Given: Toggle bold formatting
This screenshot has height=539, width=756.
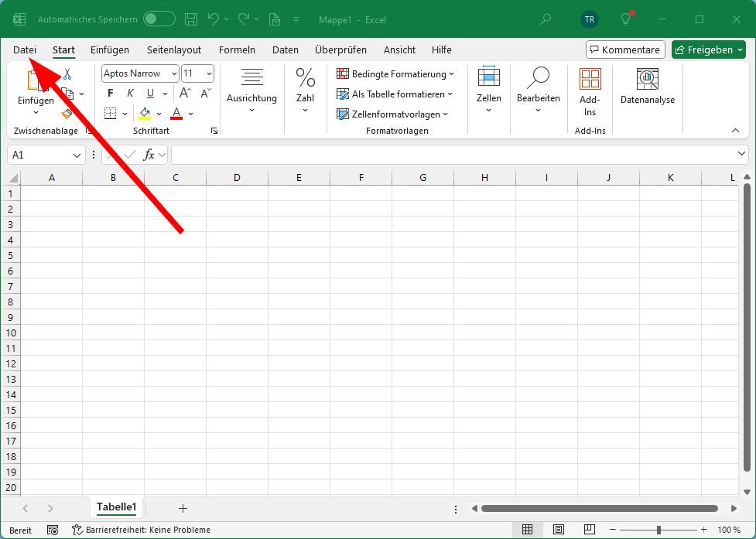Looking at the screenshot, I should [110, 92].
